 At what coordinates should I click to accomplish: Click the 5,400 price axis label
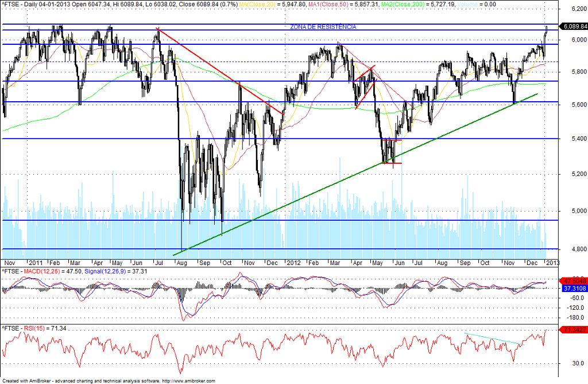(x=579, y=139)
